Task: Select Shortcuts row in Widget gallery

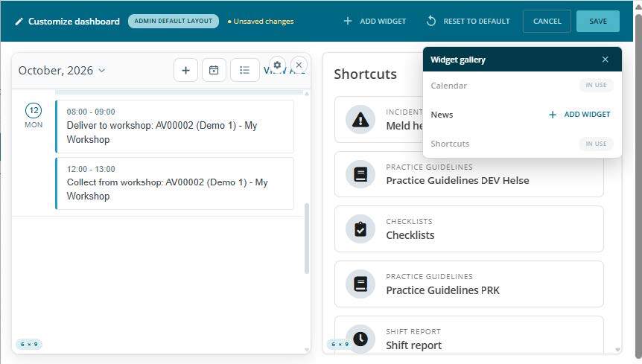Action: [x=522, y=144]
